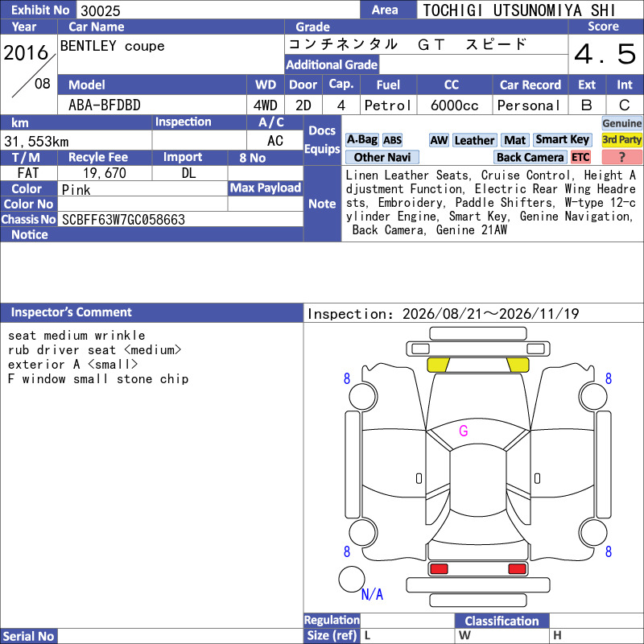The height and width of the screenshot is (644, 644).
Task: Click the inspection date range 2026/08/21～2026/11/19
Action: click(x=490, y=314)
